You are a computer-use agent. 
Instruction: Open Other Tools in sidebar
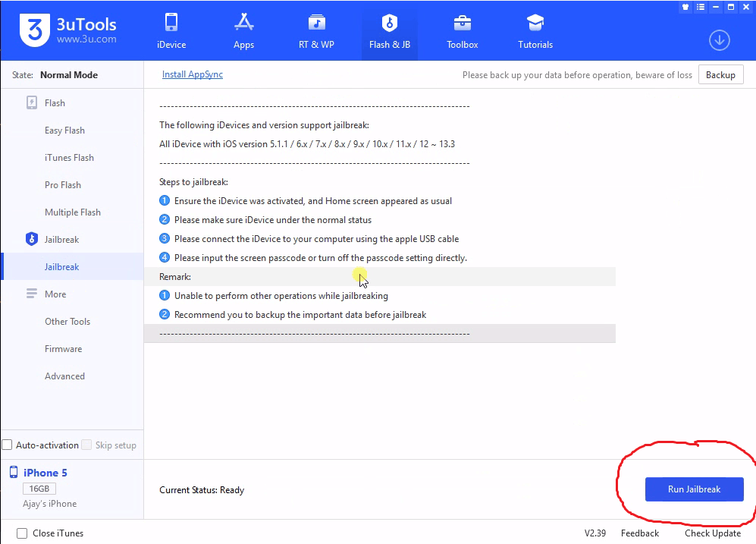point(67,321)
